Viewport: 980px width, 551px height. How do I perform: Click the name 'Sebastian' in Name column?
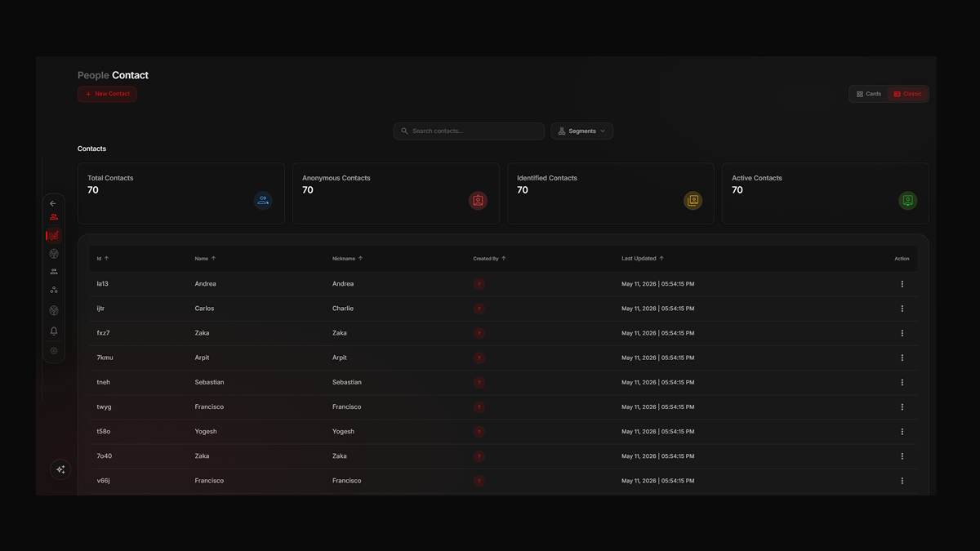pyautogui.click(x=209, y=382)
